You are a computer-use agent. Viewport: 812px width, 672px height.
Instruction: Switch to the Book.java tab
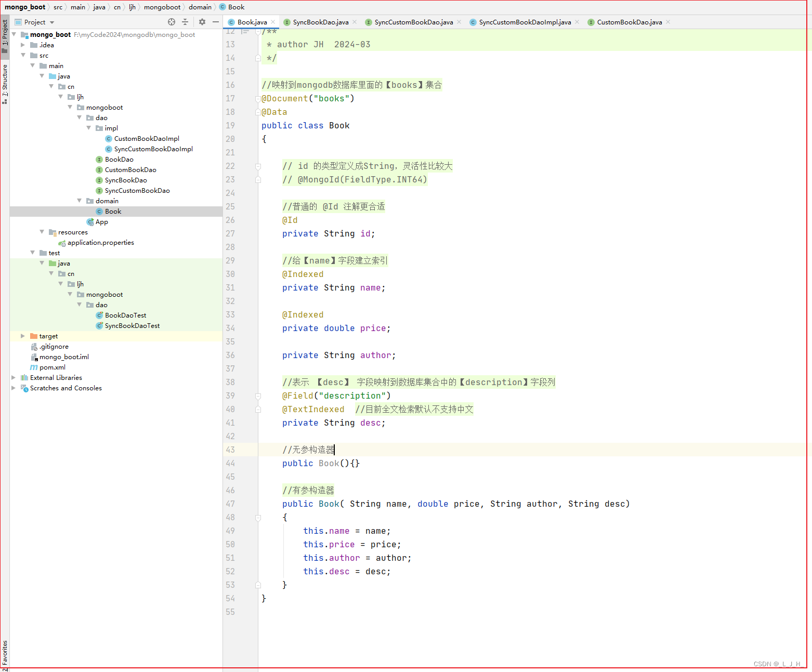[x=252, y=22]
